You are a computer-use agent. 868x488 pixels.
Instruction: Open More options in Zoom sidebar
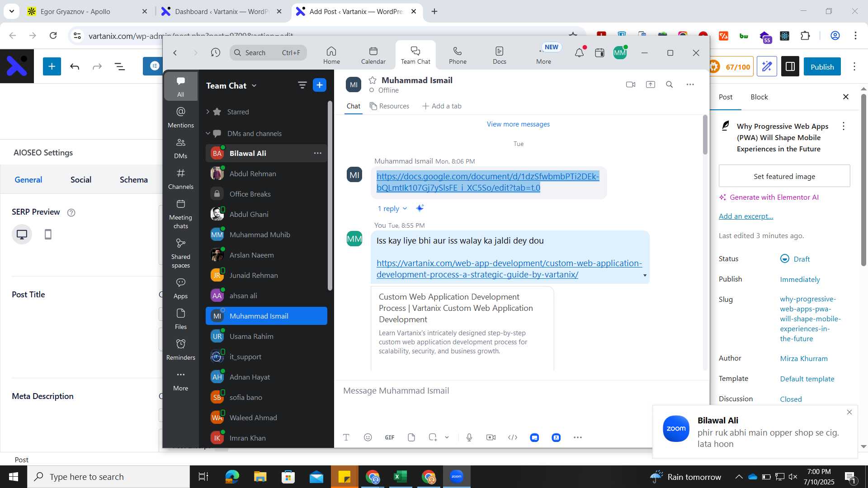(x=180, y=380)
